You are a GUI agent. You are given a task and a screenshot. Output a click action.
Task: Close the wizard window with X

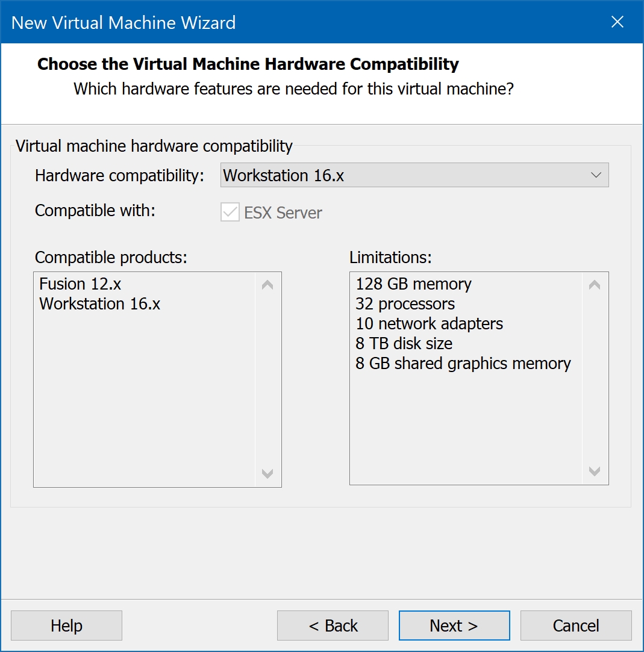617,22
